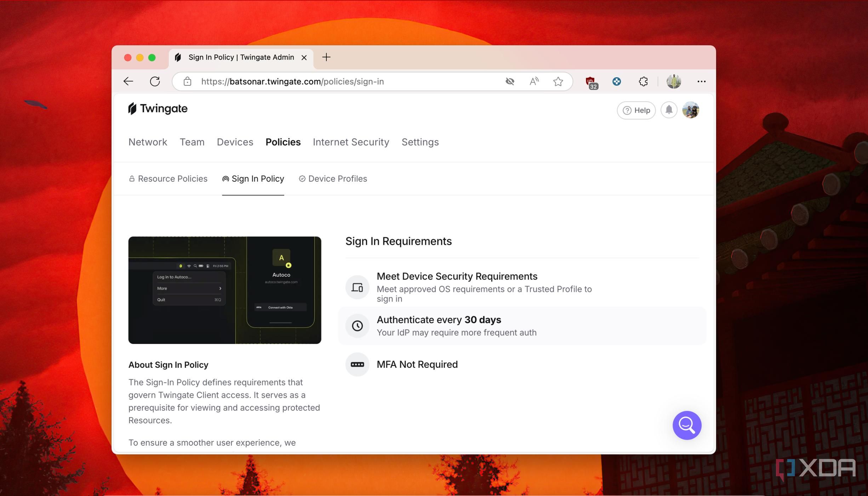868x496 pixels.
Task: Open the notifications bell
Action: (x=669, y=110)
